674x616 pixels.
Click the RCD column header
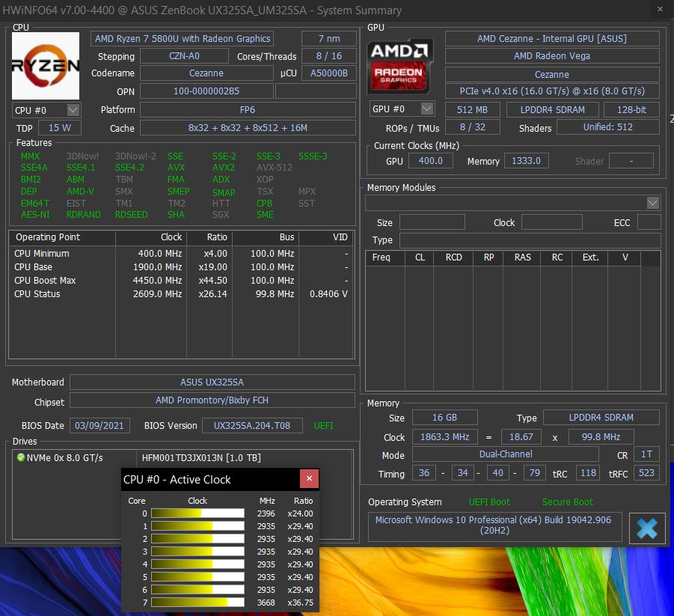pyautogui.click(x=453, y=257)
